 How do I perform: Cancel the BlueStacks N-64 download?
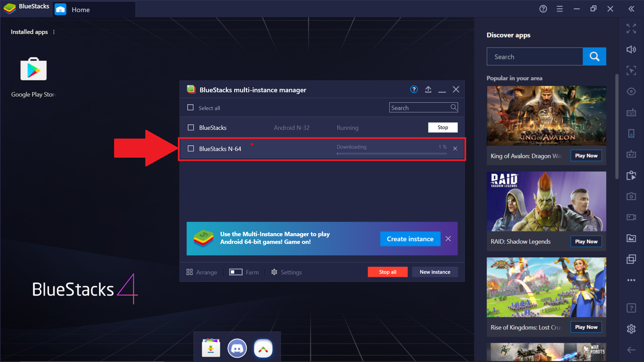[x=455, y=149]
